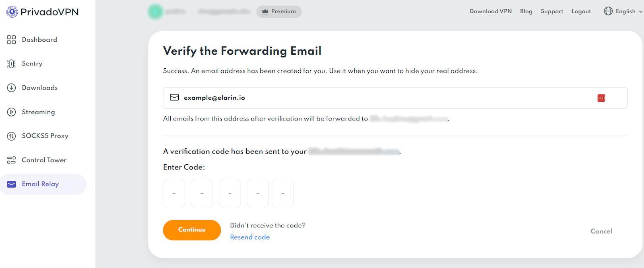Click the Sentry bug icon
This screenshot has width=644, height=268.
(x=11, y=64)
